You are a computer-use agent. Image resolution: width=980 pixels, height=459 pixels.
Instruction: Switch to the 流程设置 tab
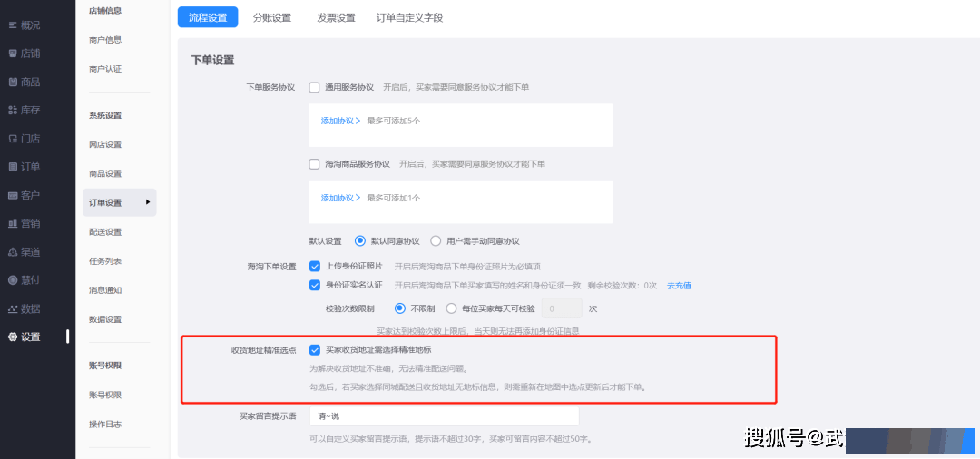[208, 17]
